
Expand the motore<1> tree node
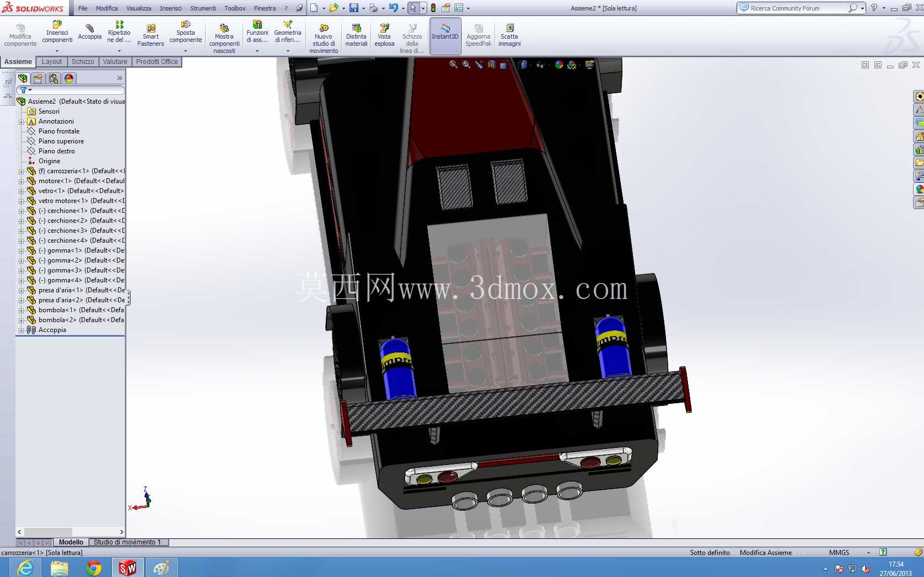click(22, 181)
